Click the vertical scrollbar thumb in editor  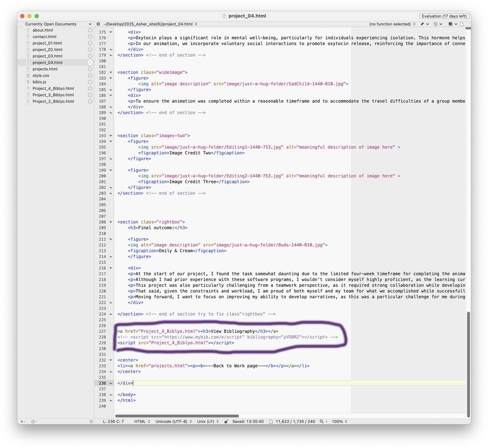(468, 364)
